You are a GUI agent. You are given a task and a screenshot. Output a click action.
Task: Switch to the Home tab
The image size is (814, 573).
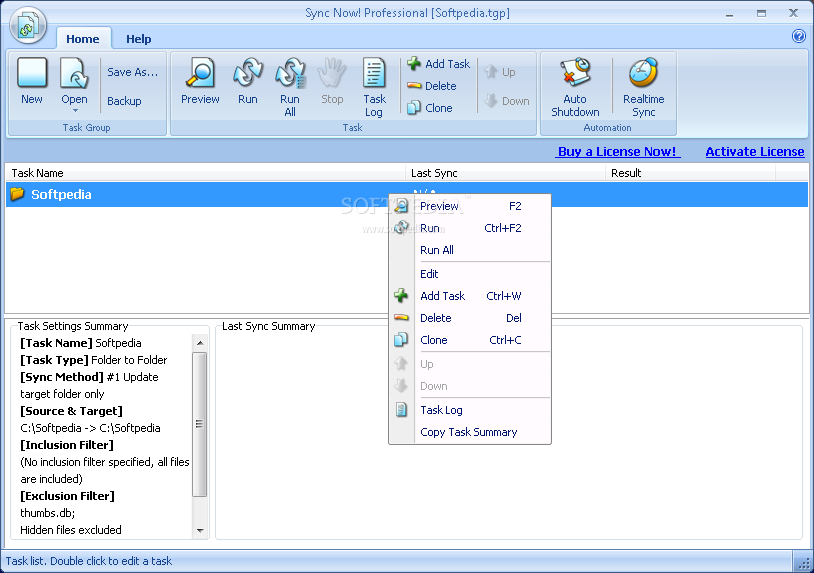pos(83,39)
